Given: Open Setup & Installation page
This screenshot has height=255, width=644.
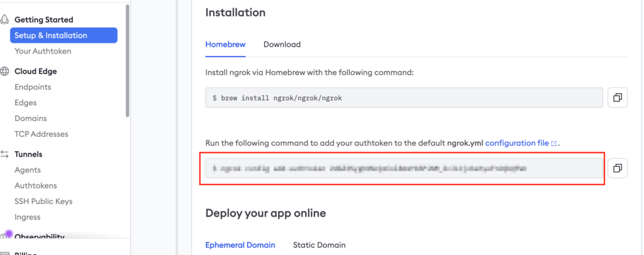Looking at the screenshot, I should point(64,35).
